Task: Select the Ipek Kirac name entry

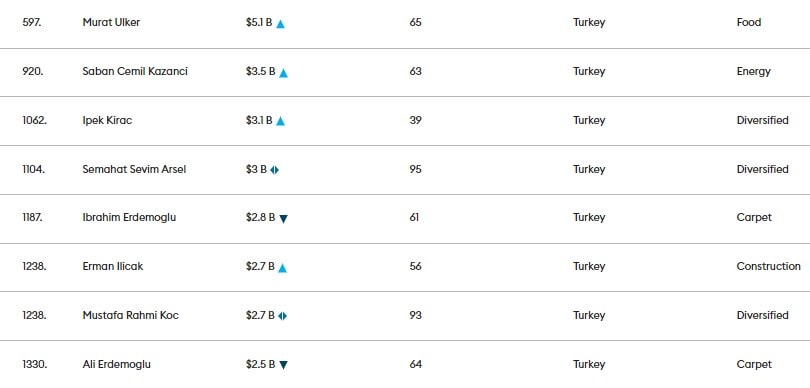Action: coord(107,120)
